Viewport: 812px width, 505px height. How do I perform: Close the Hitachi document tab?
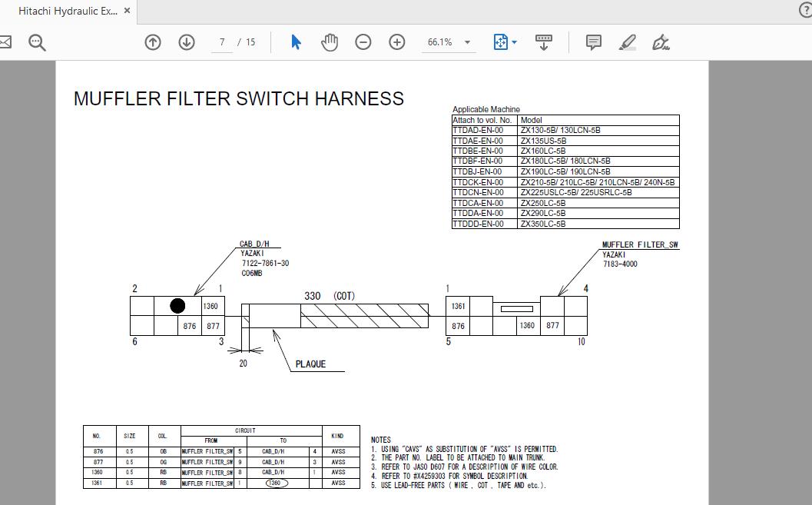tap(126, 10)
